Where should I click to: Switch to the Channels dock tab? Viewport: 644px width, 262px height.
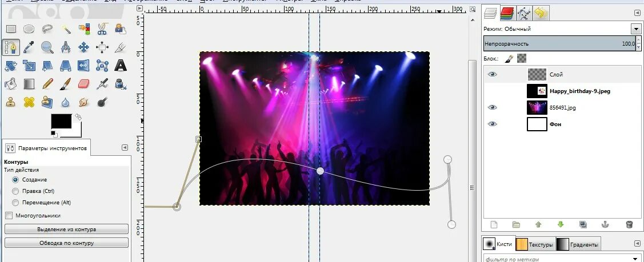pos(507,14)
